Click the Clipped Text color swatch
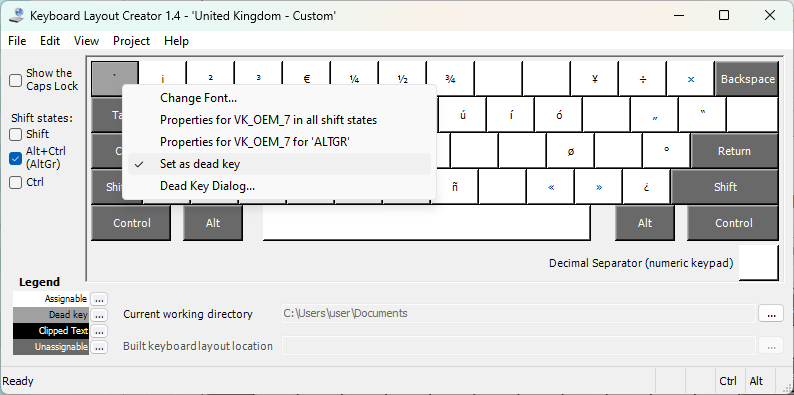 tap(51, 331)
